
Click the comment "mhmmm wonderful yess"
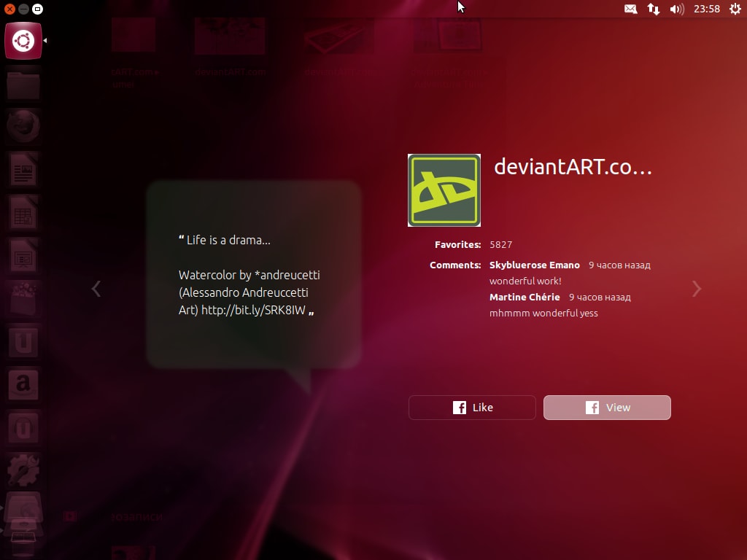[543, 313]
